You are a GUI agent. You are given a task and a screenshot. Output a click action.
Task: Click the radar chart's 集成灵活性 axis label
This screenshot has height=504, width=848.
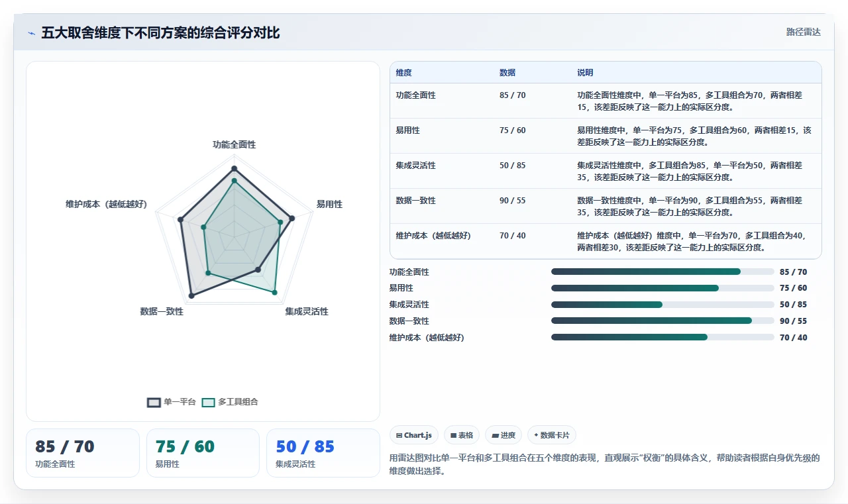pyautogui.click(x=307, y=311)
